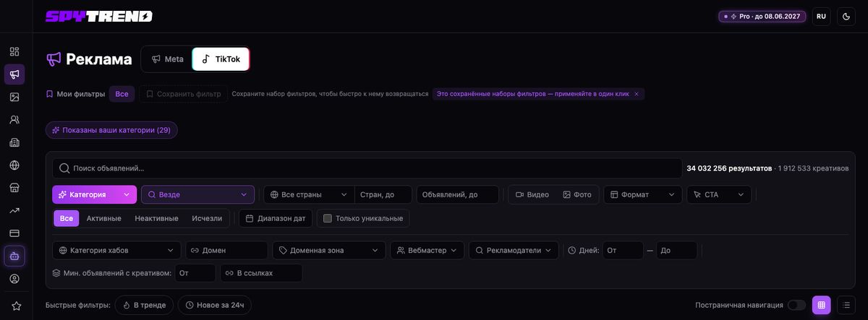This screenshot has height=320, width=868.
Task: Open the Доменная зона dropdown
Action: [x=329, y=251]
